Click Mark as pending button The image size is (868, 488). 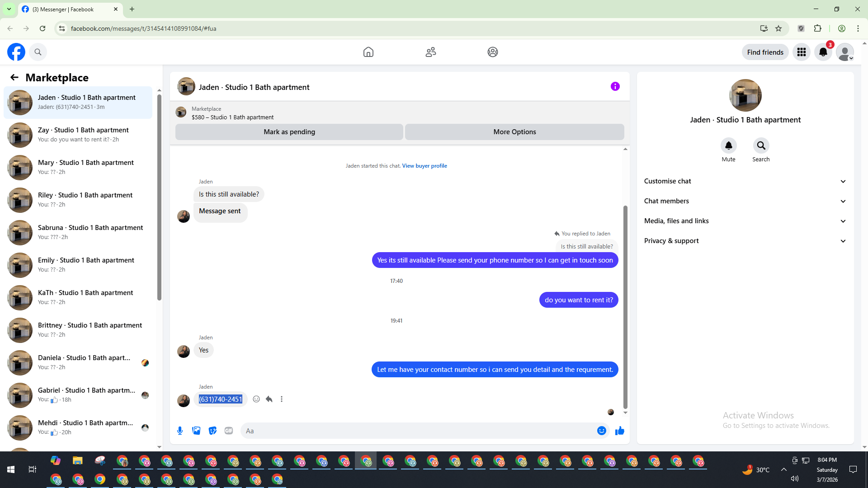click(289, 132)
